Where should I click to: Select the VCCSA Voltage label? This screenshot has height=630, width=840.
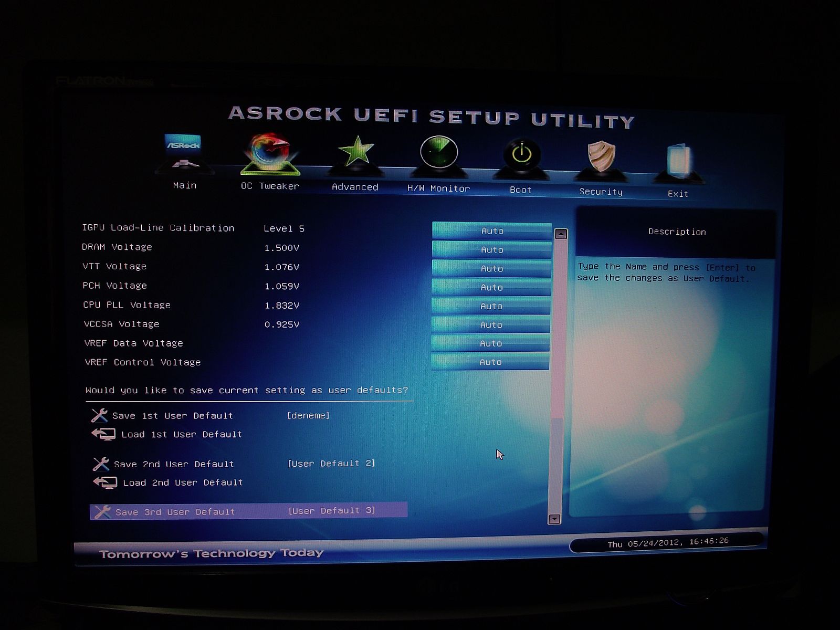pyautogui.click(x=122, y=324)
